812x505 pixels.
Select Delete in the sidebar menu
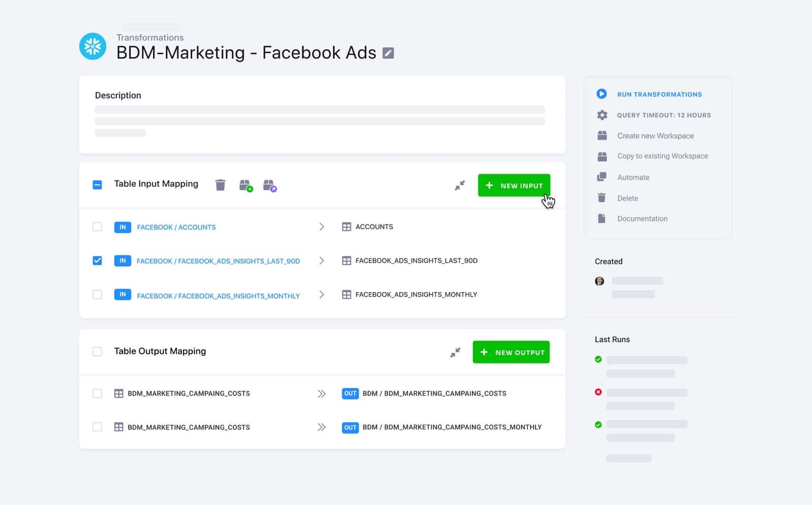point(627,198)
